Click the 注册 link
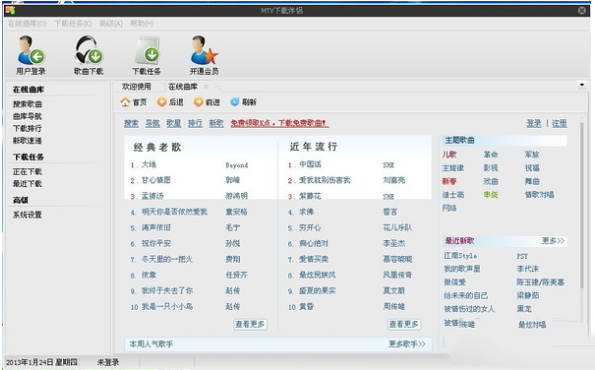 [x=559, y=123]
